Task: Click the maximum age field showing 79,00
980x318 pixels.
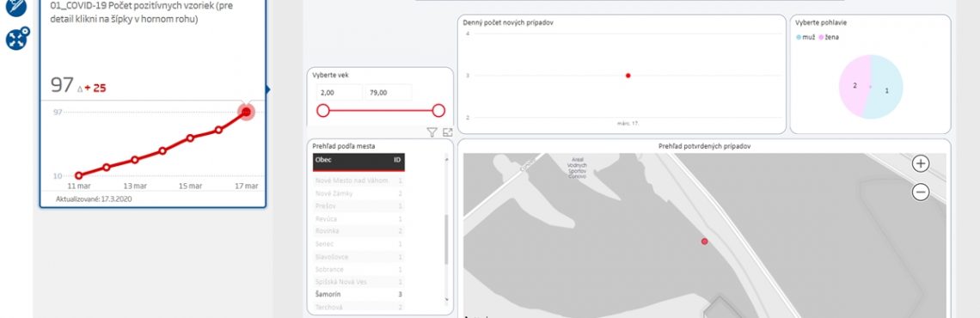Action: (388, 92)
